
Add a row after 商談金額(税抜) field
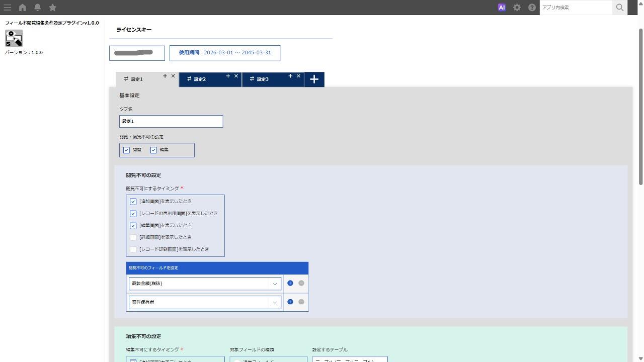(290, 283)
